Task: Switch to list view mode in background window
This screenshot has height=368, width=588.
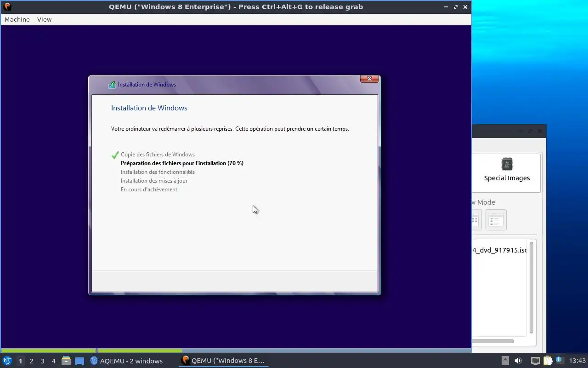Action: [496, 220]
